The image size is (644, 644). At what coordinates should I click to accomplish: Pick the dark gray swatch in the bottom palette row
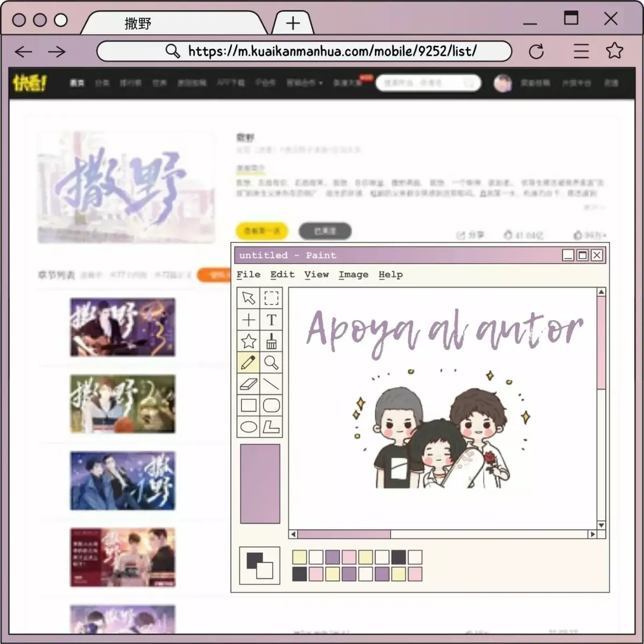point(299,574)
